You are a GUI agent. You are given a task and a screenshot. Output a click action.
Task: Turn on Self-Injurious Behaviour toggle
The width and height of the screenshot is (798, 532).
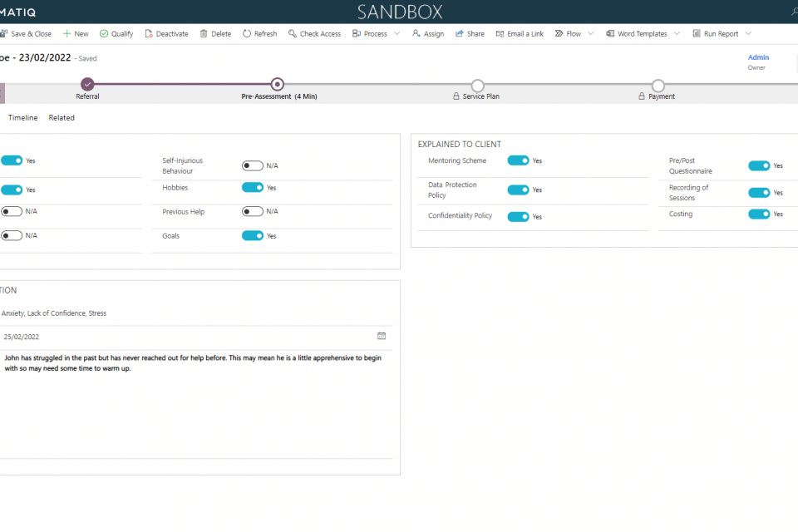click(252, 165)
